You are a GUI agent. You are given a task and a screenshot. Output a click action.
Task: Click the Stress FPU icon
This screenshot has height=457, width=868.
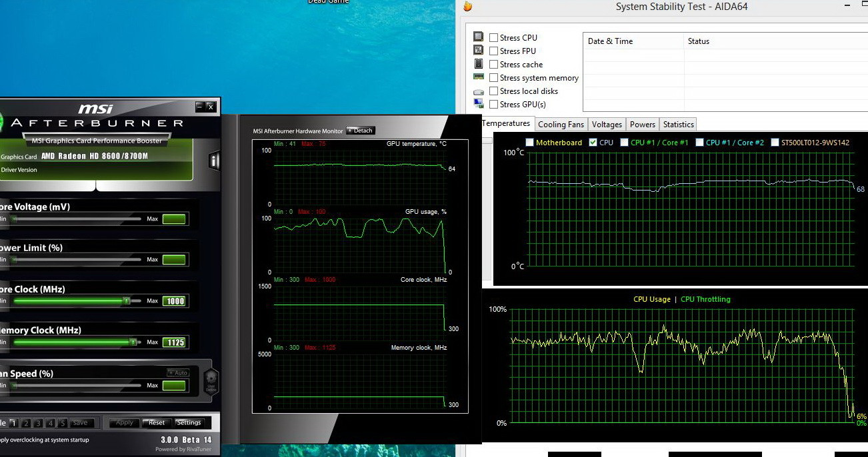pos(478,51)
